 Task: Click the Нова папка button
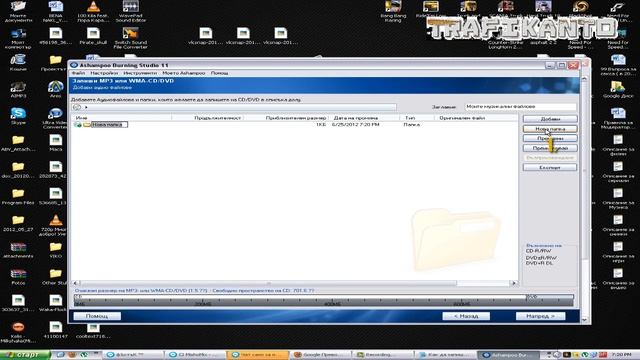pyautogui.click(x=550, y=129)
